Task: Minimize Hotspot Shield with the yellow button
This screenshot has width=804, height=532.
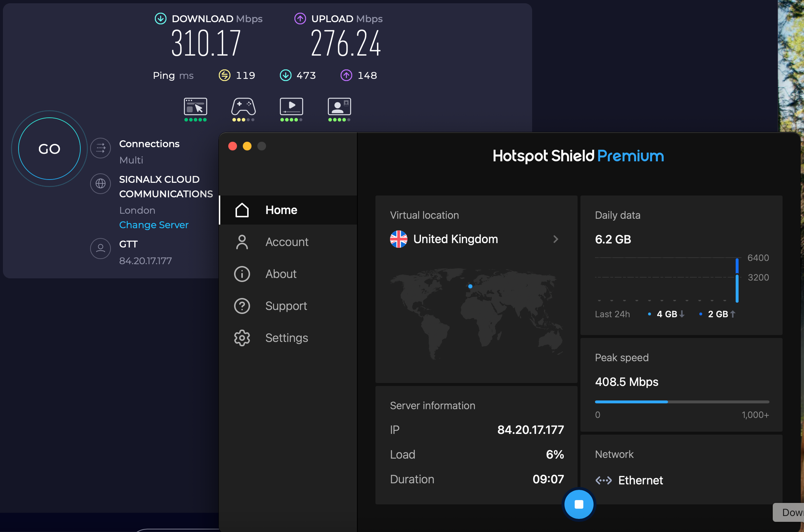Action: coord(247,146)
